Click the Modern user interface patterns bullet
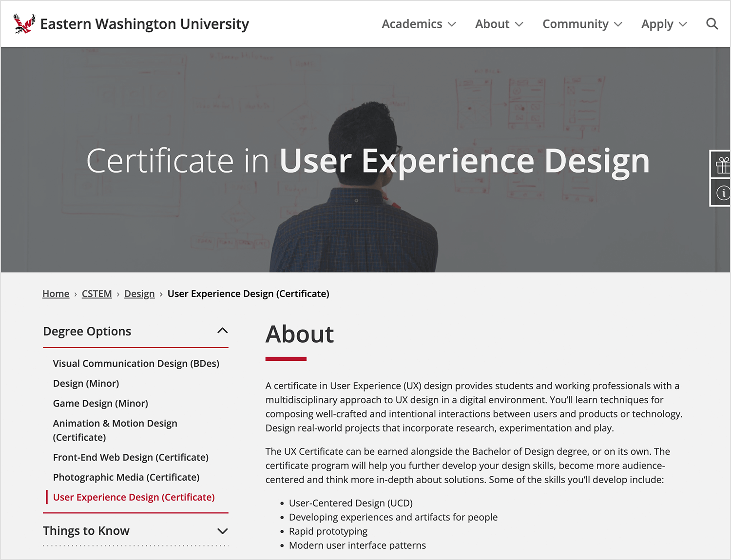 357,545
